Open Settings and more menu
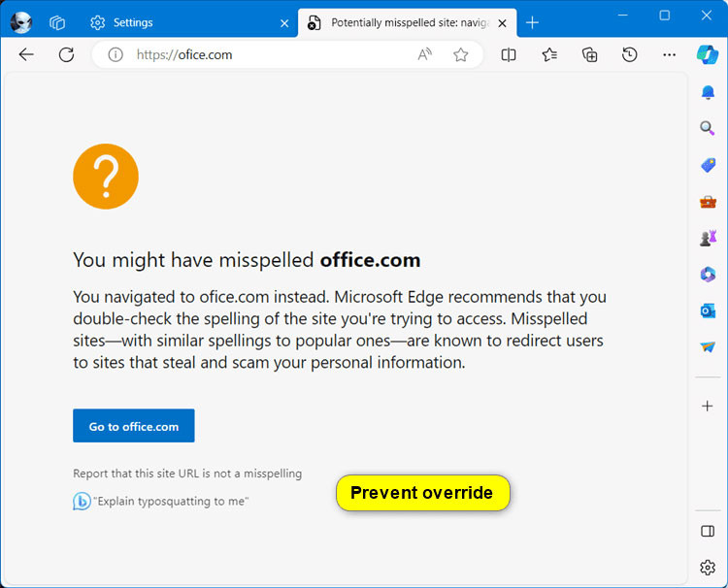Screen dimensions: 728x588 pos(669,54)
